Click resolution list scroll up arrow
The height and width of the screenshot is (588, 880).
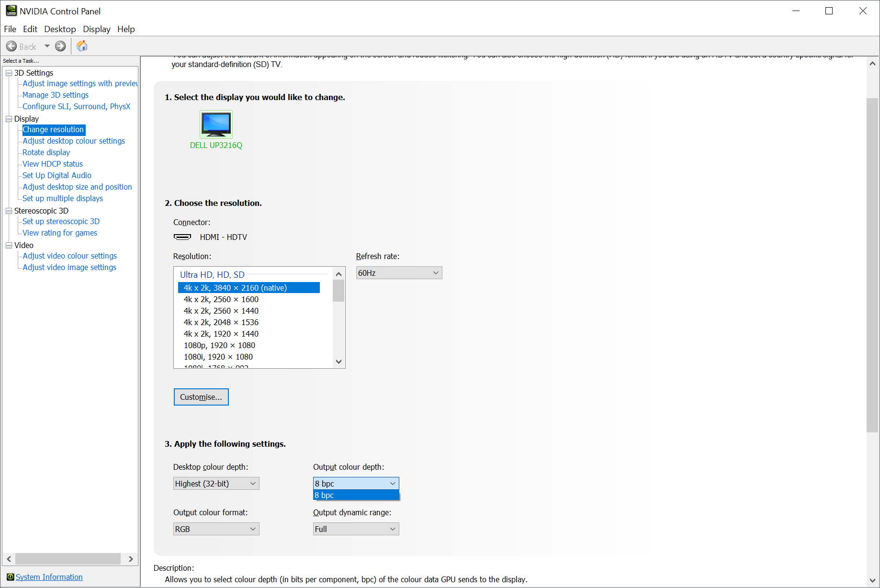338,274
